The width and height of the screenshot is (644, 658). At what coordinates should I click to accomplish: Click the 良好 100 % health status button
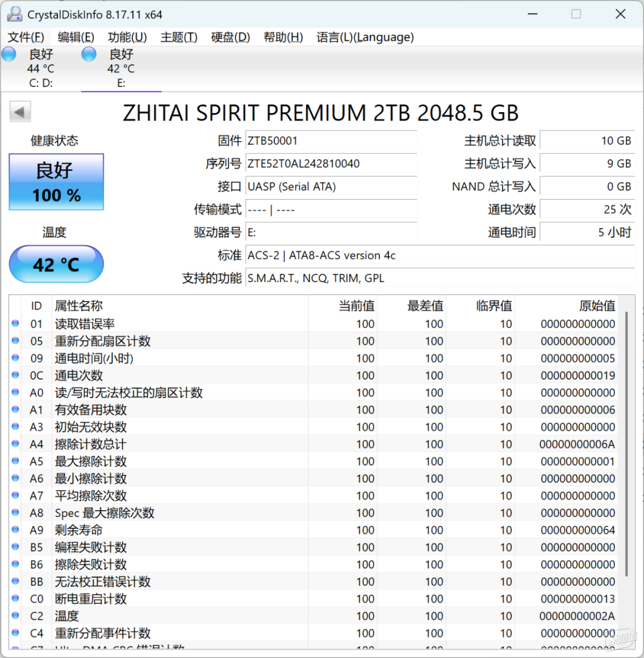pos(56,182)
